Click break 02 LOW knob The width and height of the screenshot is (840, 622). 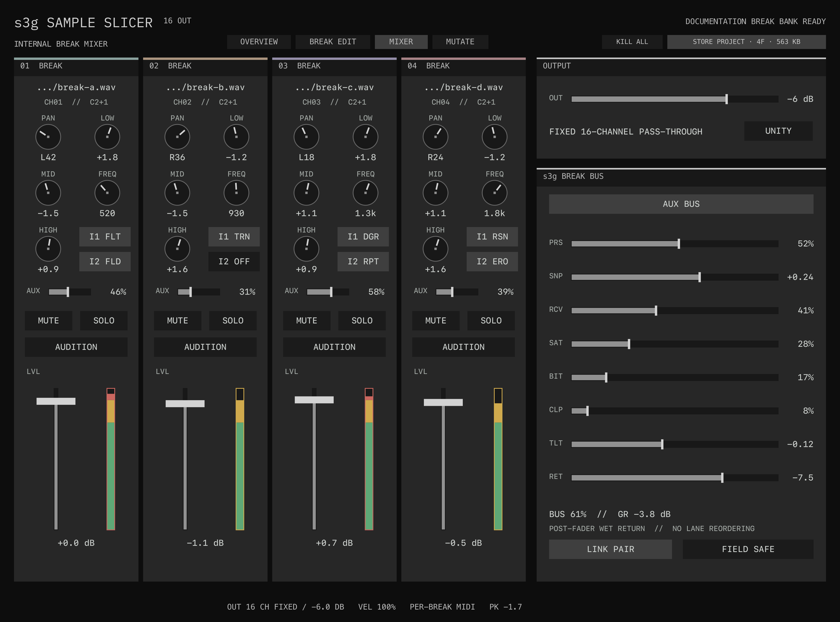pyautogui.click(x=236, y=137)
